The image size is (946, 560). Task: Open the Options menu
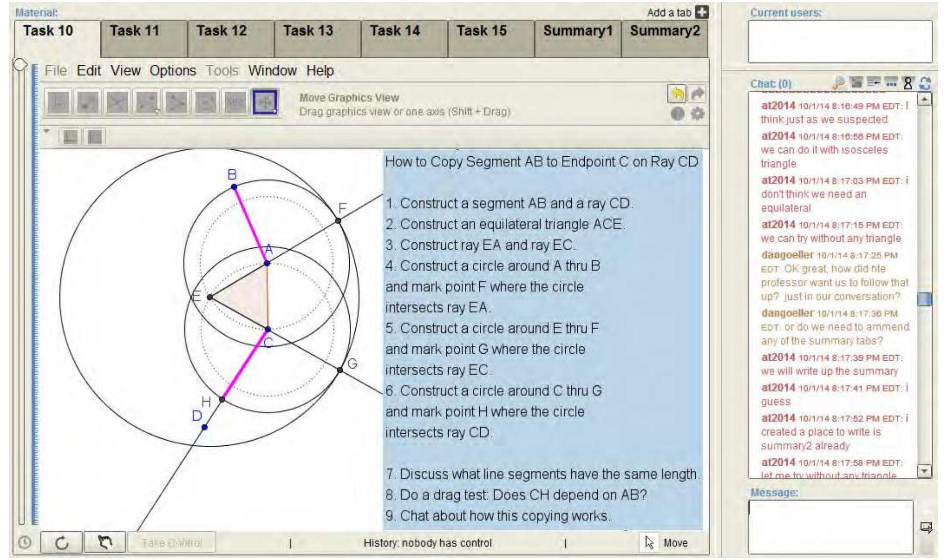point(173,71)
